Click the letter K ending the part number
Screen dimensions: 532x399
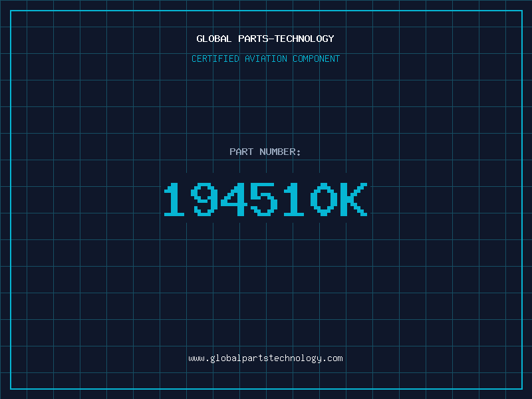pos(354,199)
